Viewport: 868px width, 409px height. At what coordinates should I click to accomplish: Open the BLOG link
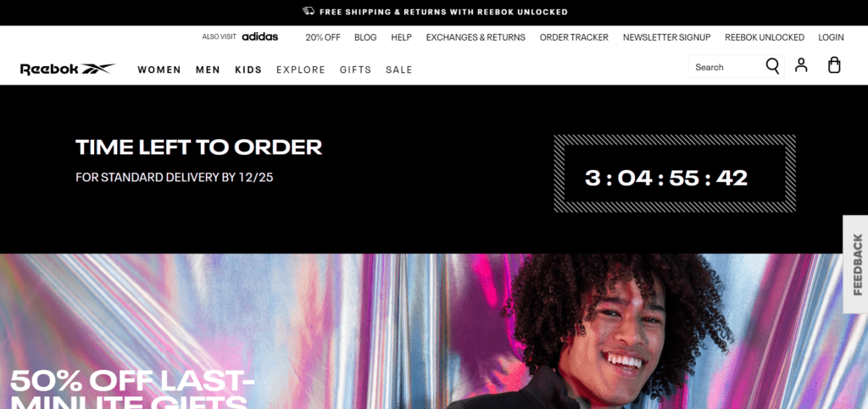(x=365, y=37)
